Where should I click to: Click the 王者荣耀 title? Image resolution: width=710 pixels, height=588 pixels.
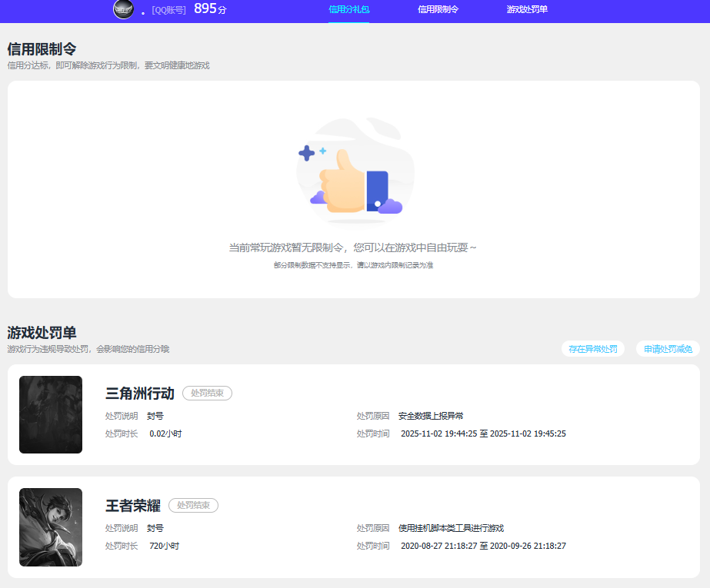click(x=132, y=505)
